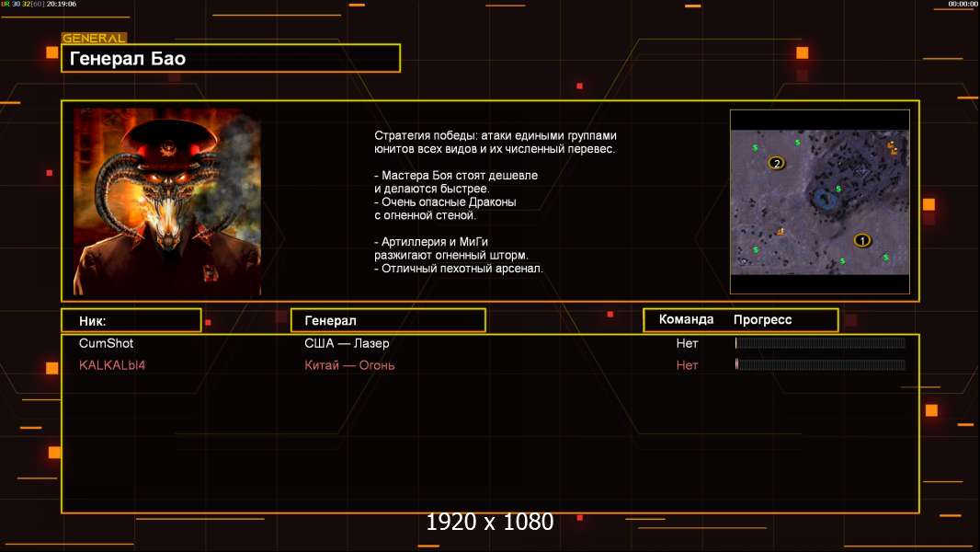Click the emblem on the general's cap
The image size is (980, 552).
[167, 147]
